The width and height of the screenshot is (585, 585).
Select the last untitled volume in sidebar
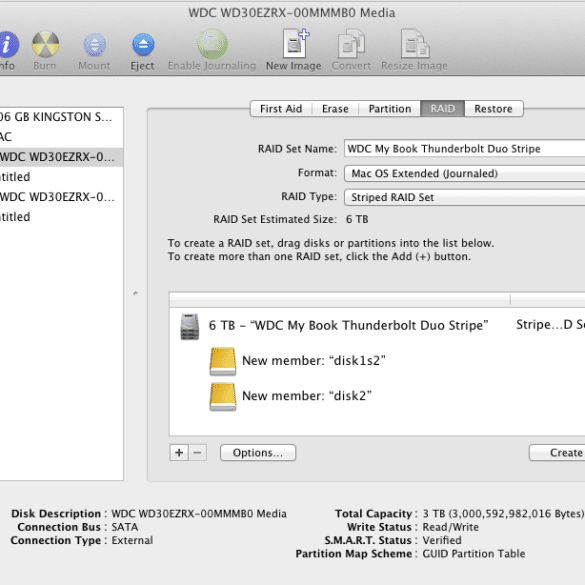[62, 216]
